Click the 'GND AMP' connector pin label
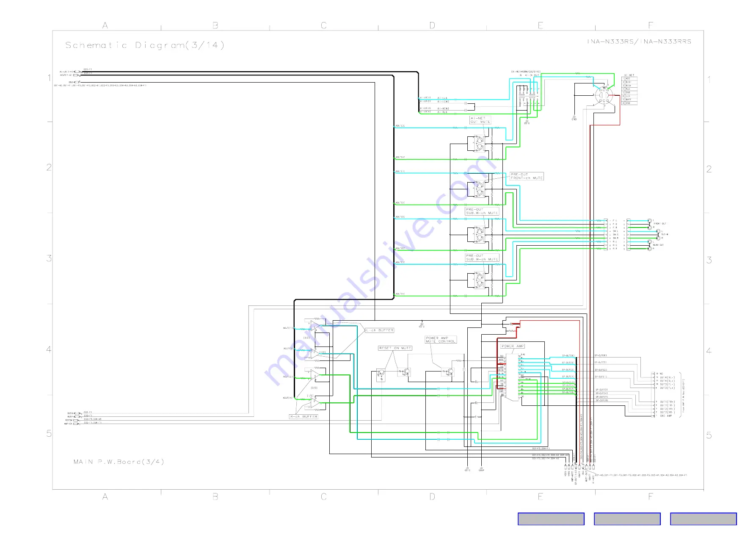The width and height of the screenshot is (756, 535). pos(666,416)
